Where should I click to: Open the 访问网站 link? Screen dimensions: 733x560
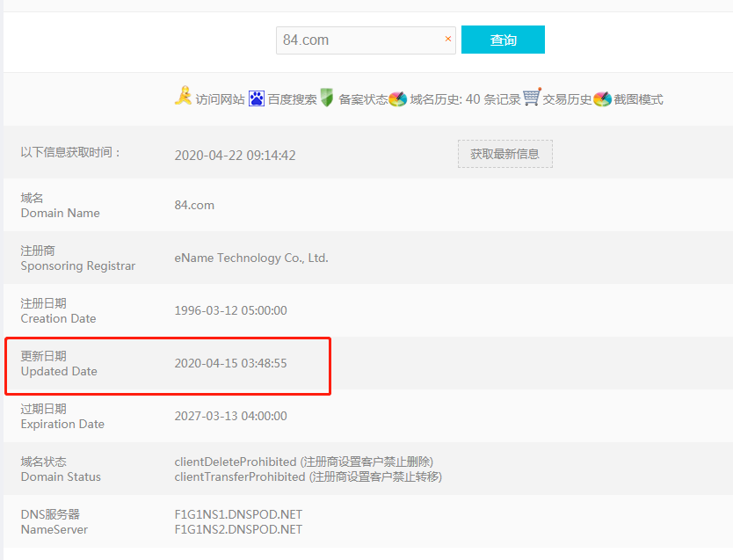point(220,99)
